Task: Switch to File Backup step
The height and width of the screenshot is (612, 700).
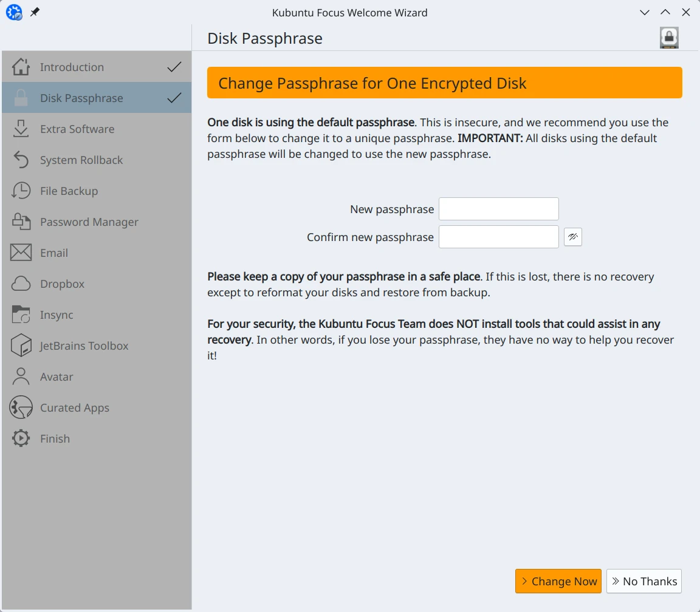Action: tap(97, 191)
